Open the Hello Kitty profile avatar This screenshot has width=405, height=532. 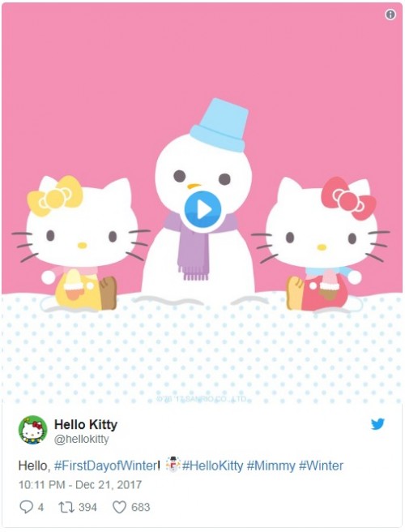[33, 430]
